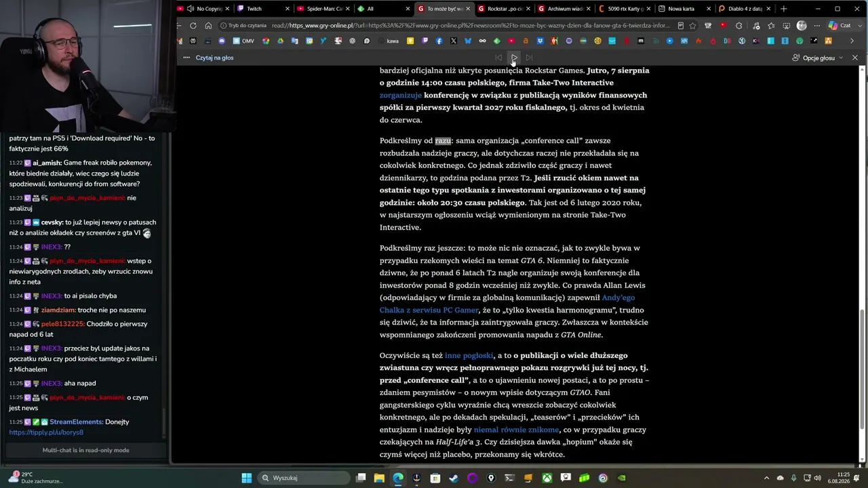Click chat username ai_amish
868x488 pixels.
click(x=47, y=163)
